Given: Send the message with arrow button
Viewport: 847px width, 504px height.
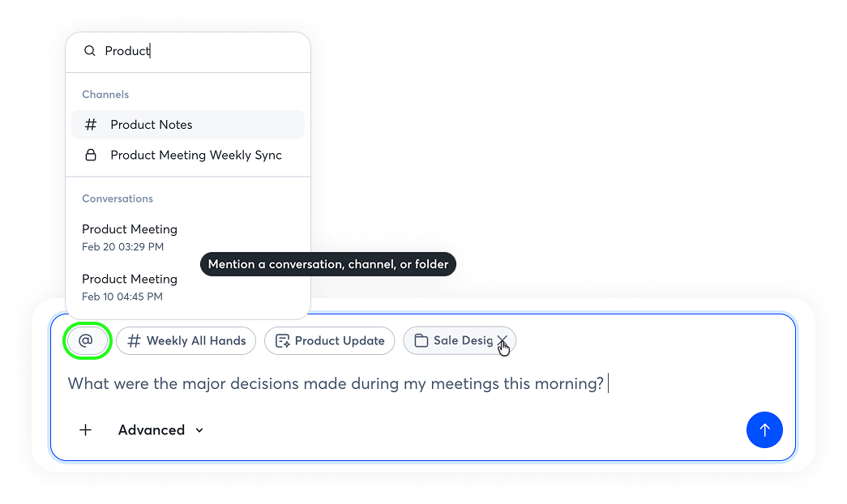Looking at the screenshot, I should pyautogui.click(x=764, y=430).
